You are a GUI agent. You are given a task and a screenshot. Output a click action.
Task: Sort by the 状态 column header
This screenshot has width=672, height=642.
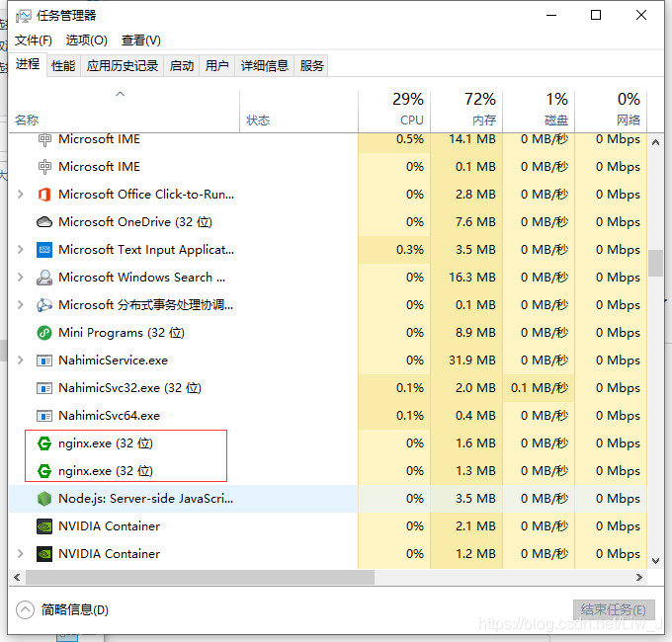[x=298, y=112]
